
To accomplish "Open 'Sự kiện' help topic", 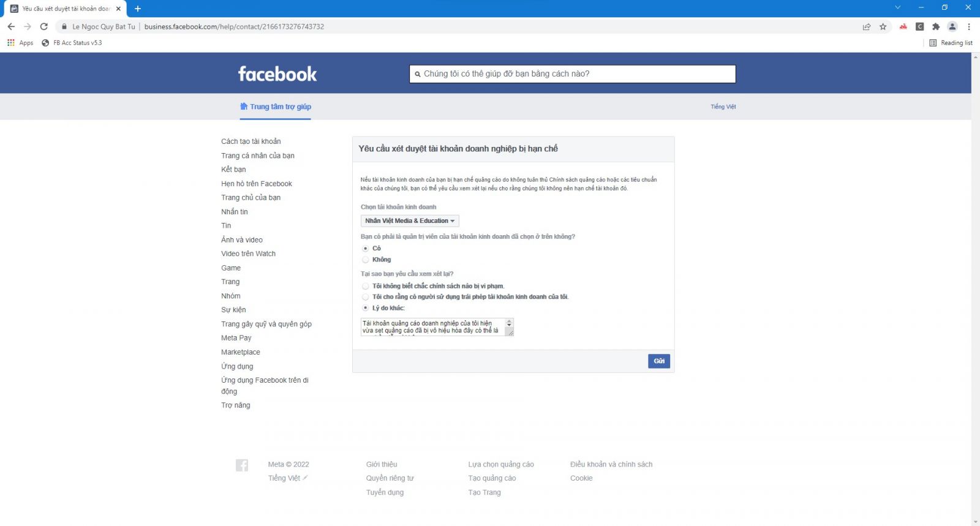I will (233, 310).
